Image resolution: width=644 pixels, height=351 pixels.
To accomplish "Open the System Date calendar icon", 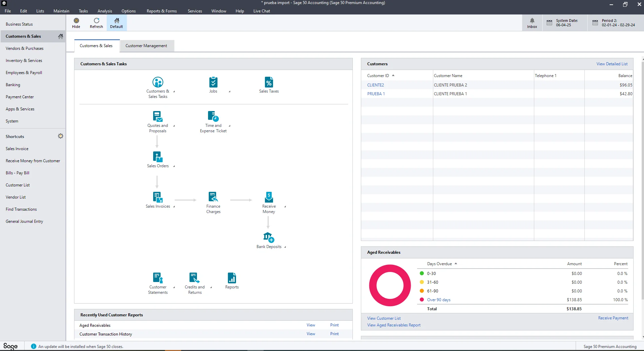I will click(x=549, y=23).
